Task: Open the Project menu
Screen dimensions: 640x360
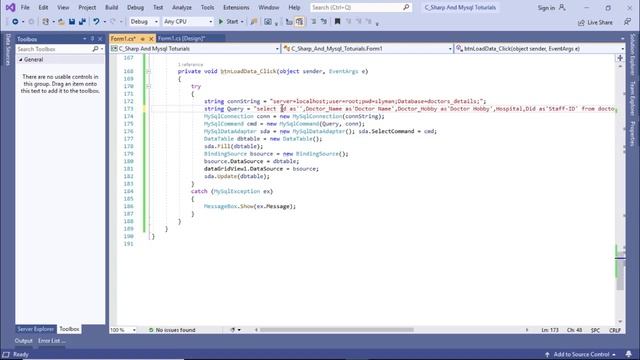Action: [x=87, y=7]
